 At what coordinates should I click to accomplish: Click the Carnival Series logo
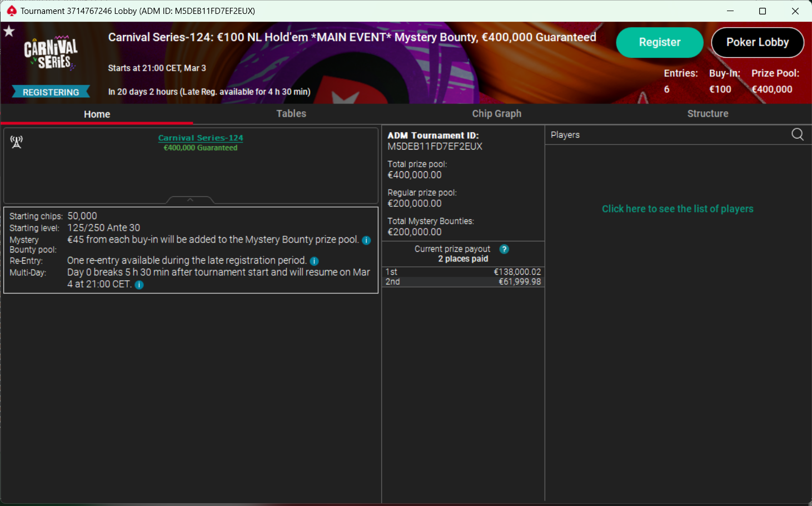[51, 54]
